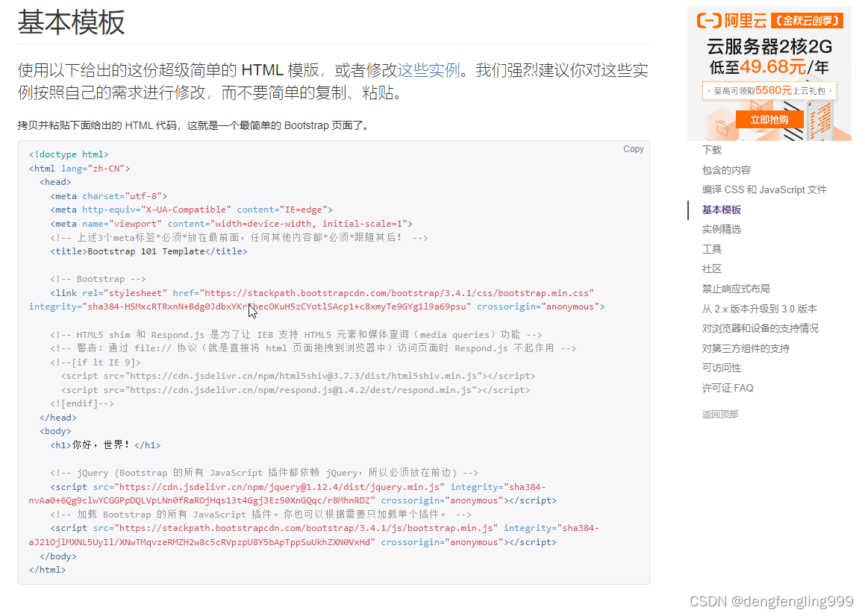Navigate to 社区 sidebar link
865x616 pixels.
(x=712, y=269)
